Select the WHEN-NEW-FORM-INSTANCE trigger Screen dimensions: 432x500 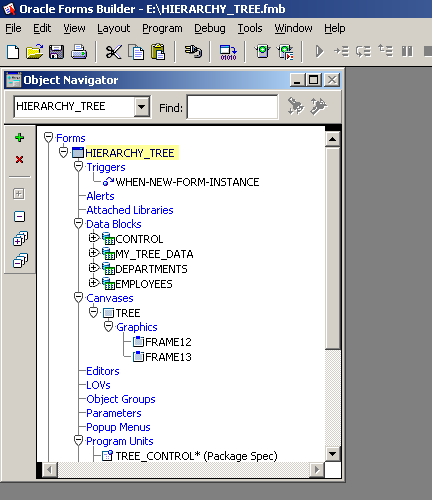(x=187, y=182)
